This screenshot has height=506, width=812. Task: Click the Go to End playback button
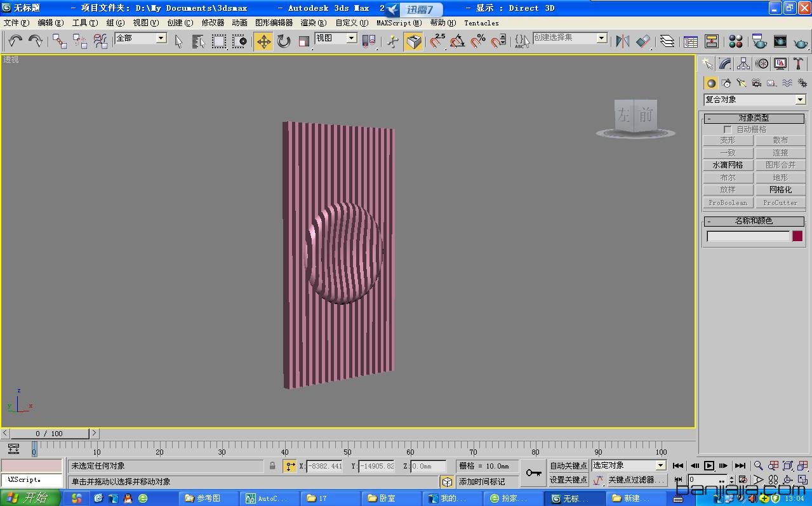point(740,466)
